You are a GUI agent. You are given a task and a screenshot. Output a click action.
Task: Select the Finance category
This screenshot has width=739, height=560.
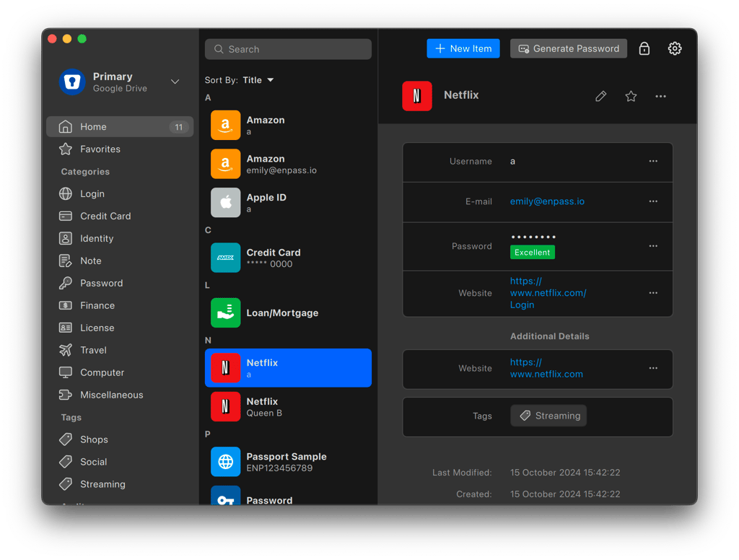[120, 305]
